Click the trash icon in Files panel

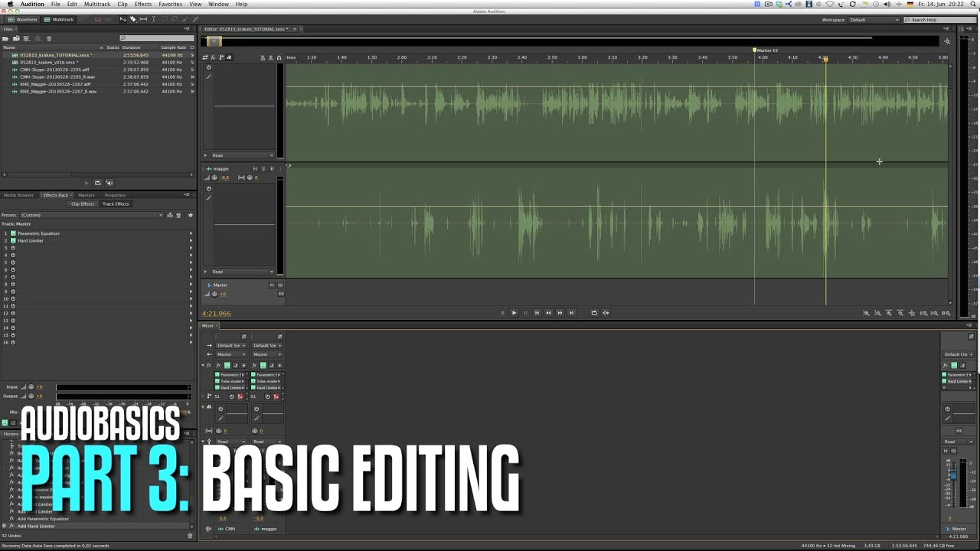pyautogui.click(x=49, y=38)
